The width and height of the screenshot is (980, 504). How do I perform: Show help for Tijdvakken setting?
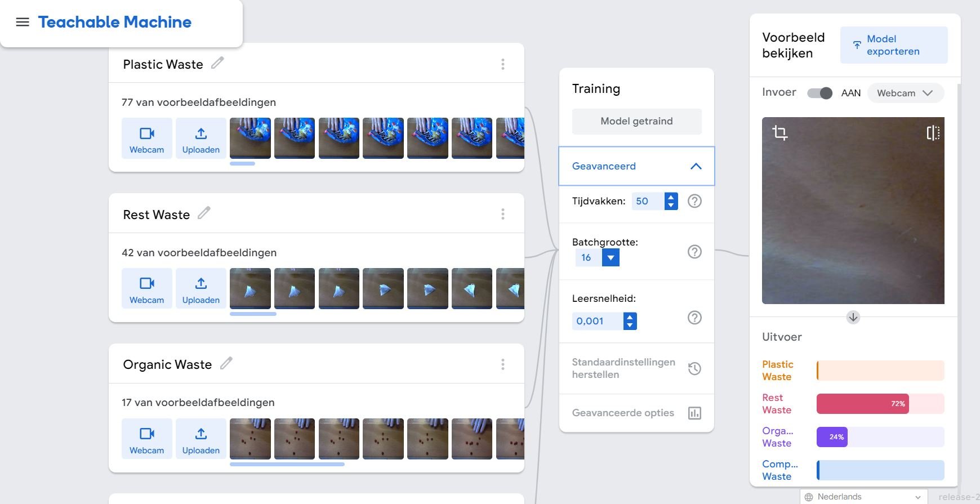click(695, 201)
